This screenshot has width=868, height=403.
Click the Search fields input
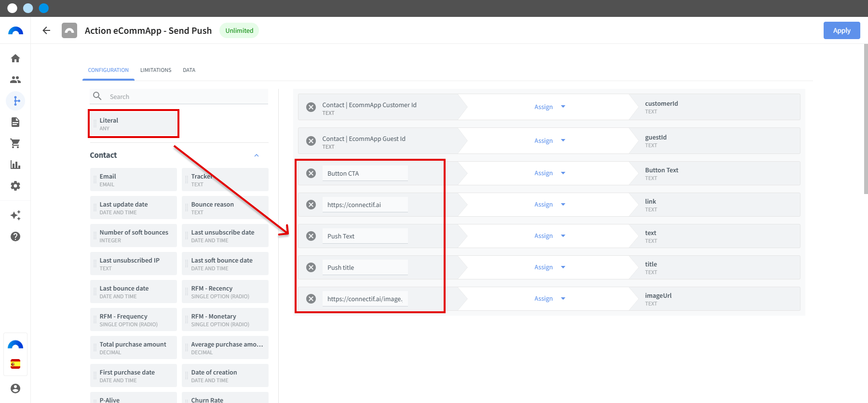(x=179, y=97)
